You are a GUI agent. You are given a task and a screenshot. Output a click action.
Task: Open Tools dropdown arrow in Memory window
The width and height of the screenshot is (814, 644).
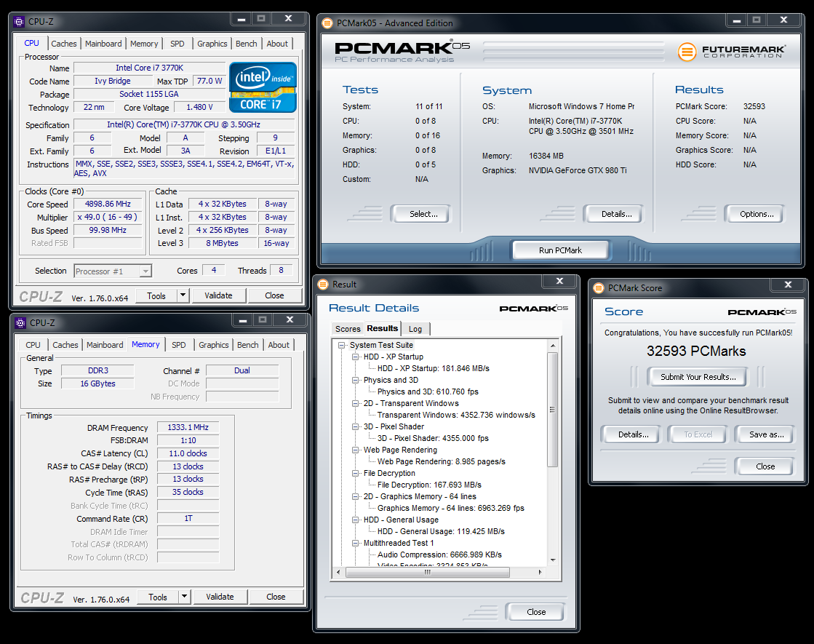(x=184, y=597)
